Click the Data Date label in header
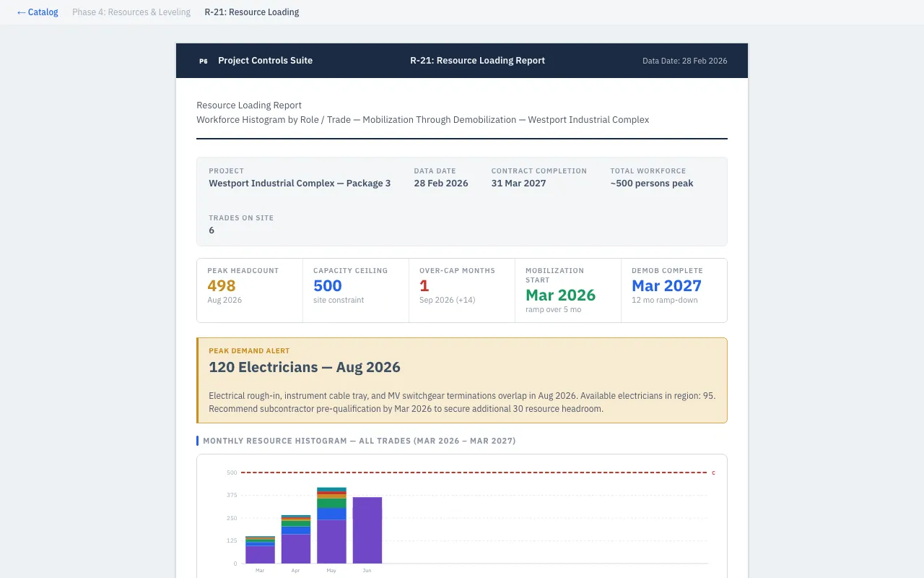The width and height of the screenshot is (924, 578). click(684, 61)
